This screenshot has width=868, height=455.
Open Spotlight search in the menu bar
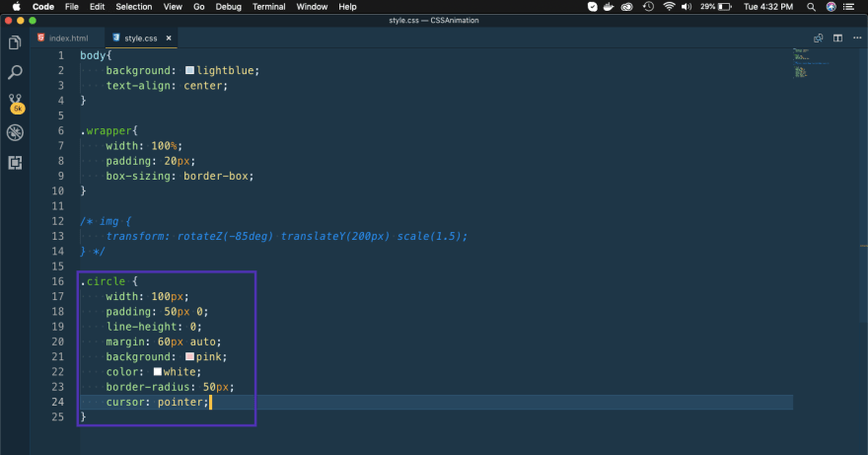click(x=811, y=7)
